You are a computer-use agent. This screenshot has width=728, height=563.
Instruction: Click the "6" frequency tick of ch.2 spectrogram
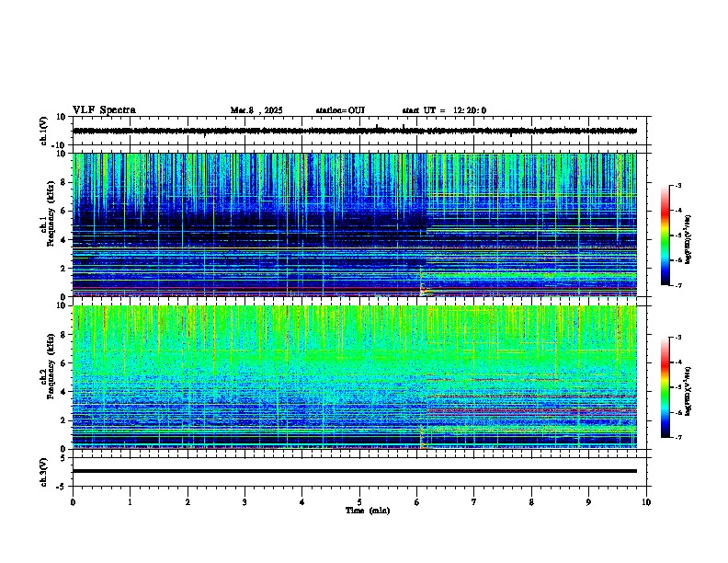[64, 363]
